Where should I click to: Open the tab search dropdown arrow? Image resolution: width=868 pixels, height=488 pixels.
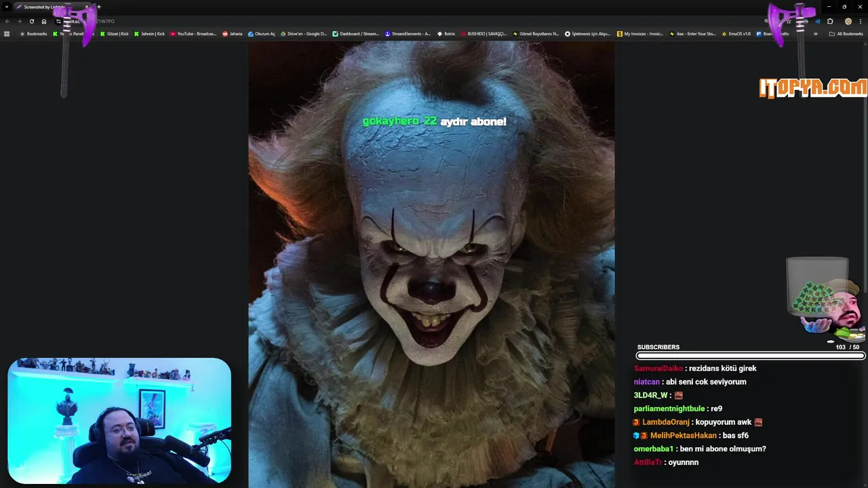point(7,7)
